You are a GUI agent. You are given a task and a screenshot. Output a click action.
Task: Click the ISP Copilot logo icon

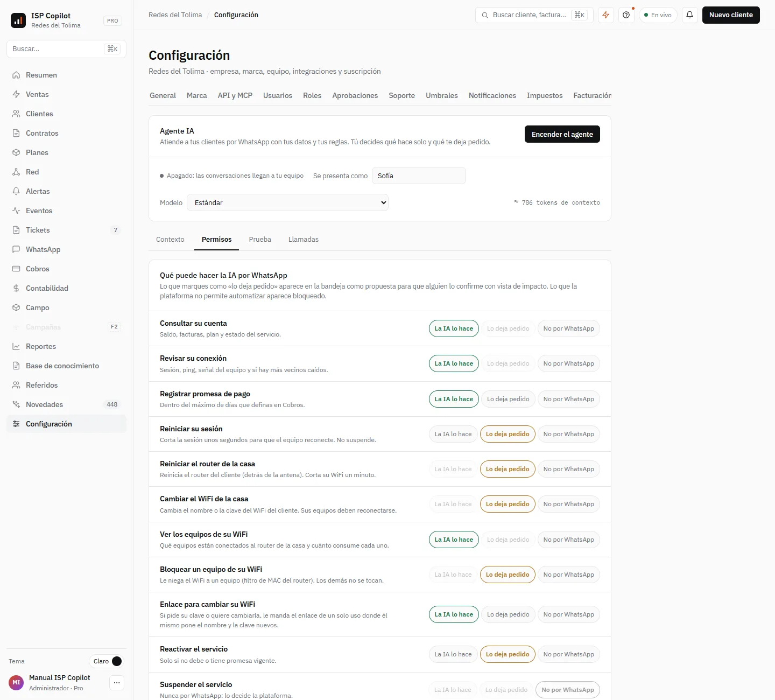[x=18, y=20]
